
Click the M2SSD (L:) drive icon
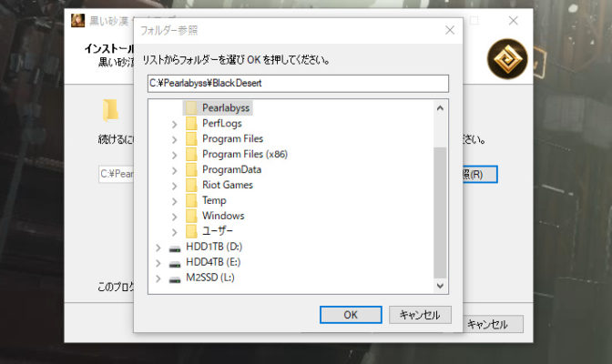[175, 279]
